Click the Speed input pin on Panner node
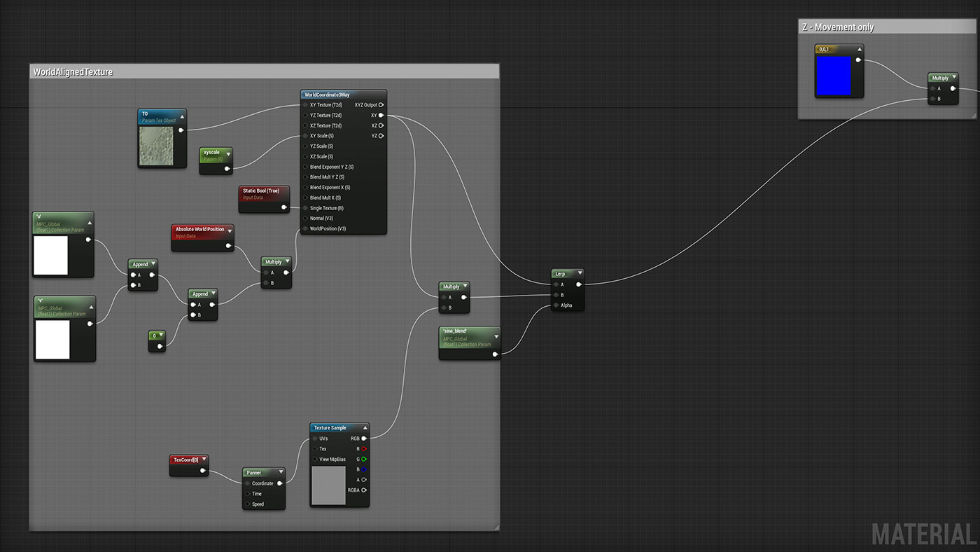This screenshot has height=552, width=980. pyautogui.click(x=247, y=504)
